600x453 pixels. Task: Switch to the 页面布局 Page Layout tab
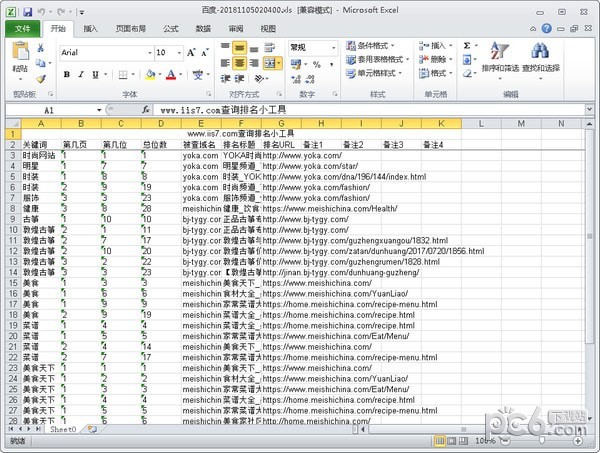(131, 29)
